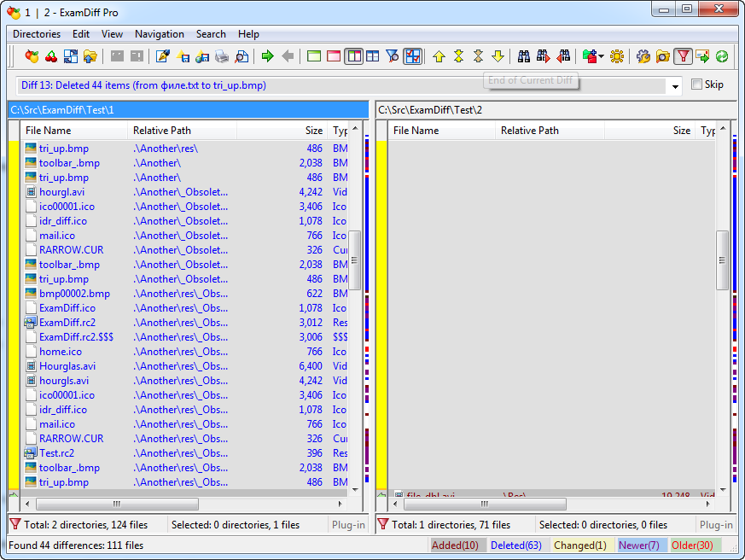
Task: Toggle the two-pane vertical layout toolbar button
Action: pyautogui.click(x=353, y=56)
